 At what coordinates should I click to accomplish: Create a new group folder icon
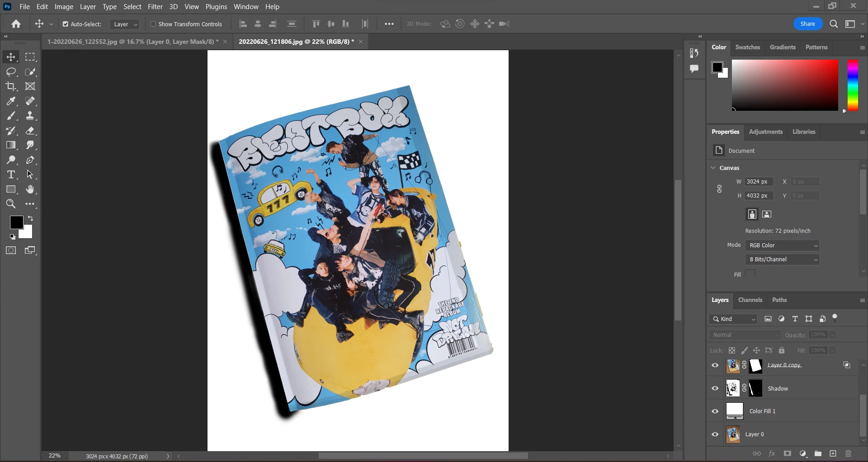tap(818, 454)
